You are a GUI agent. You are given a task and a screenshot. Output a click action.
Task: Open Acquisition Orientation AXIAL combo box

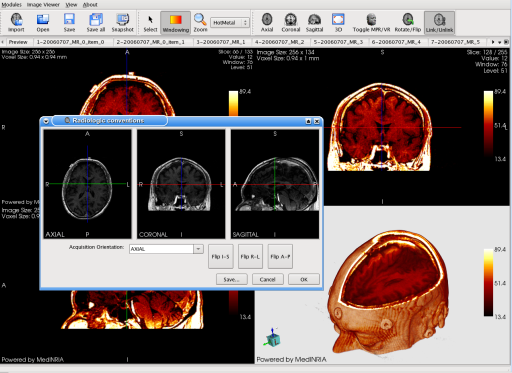click(x=166, y=249)
